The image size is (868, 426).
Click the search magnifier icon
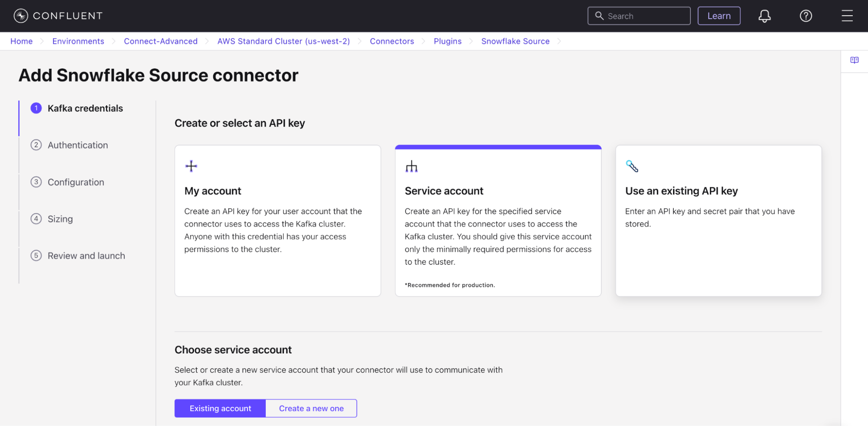[x=599, y=16]
